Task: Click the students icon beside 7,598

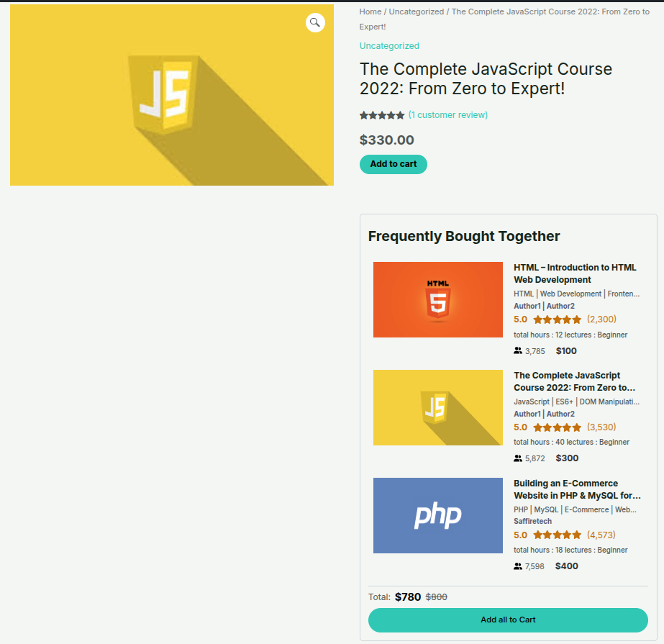Action: coord(518,566)
